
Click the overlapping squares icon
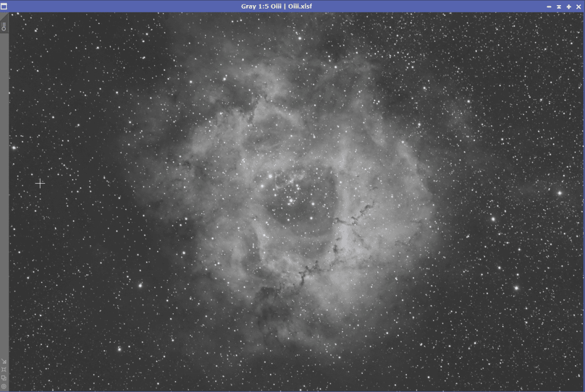[x=4, y=378]
